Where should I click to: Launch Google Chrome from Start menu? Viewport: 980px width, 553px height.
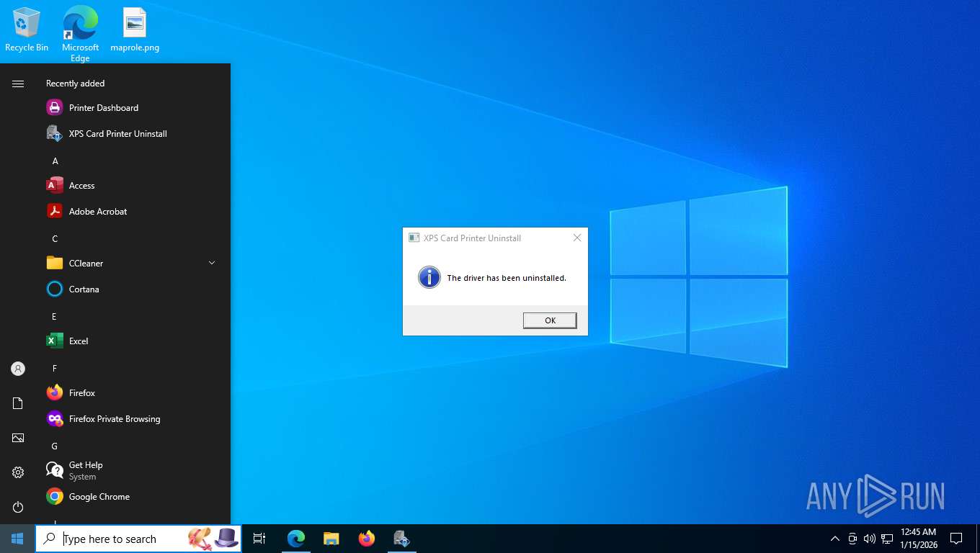(x=131, y=497)
